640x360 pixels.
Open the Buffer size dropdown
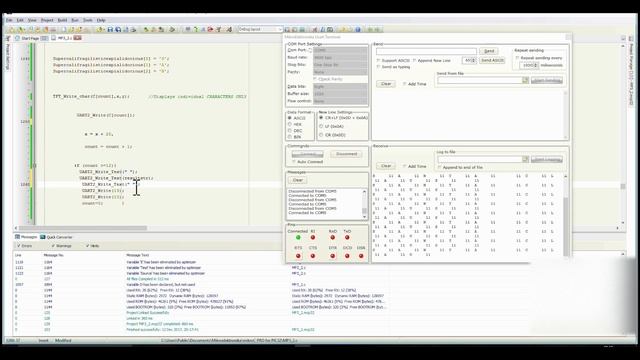click(x=340, y=94)
